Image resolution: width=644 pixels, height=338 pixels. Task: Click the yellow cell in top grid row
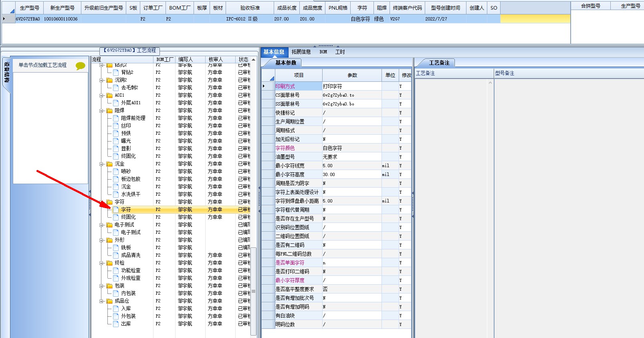pyautogui.click(x=535, y=19)
